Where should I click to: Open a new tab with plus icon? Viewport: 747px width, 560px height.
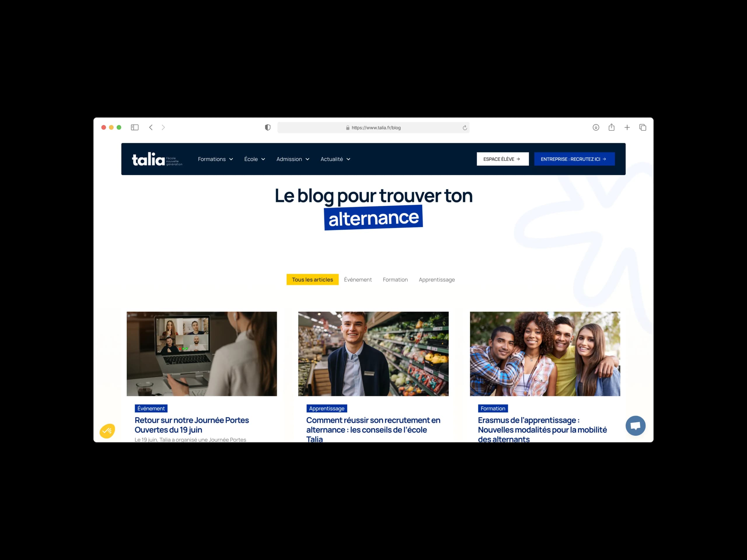(x=627, y=127)
